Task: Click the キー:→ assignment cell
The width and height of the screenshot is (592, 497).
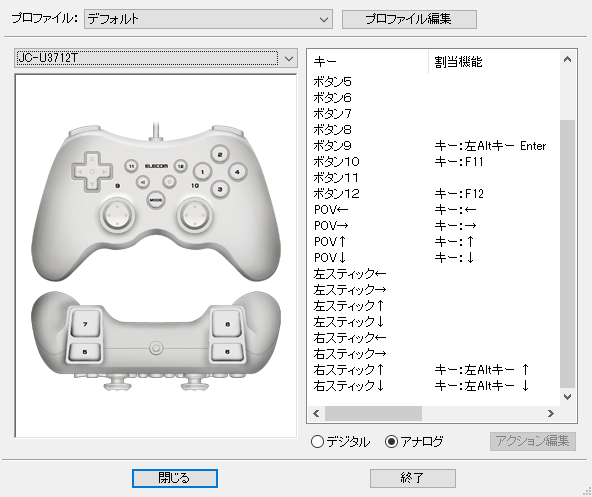Action: pos(455,226)
